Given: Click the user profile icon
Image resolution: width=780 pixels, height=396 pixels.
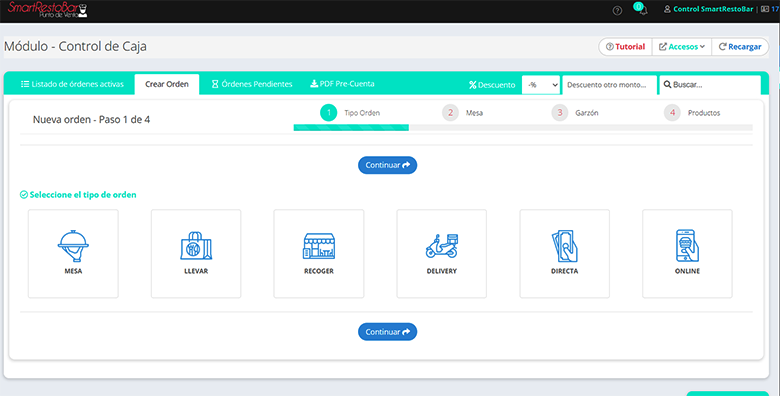Looking at the screenshot, I should click(x=667, y=9).
